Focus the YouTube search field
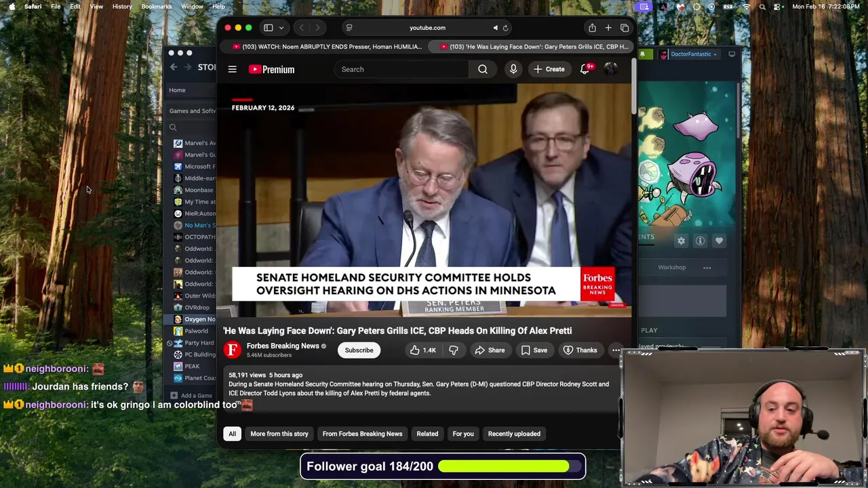 click(401, 69)
